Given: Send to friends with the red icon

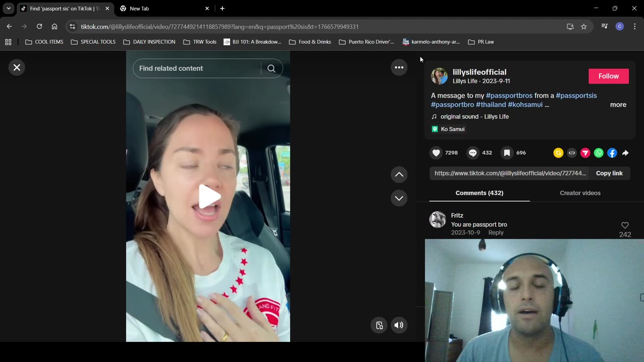Looking at the screenshot, I should click(x=585, y=153).
